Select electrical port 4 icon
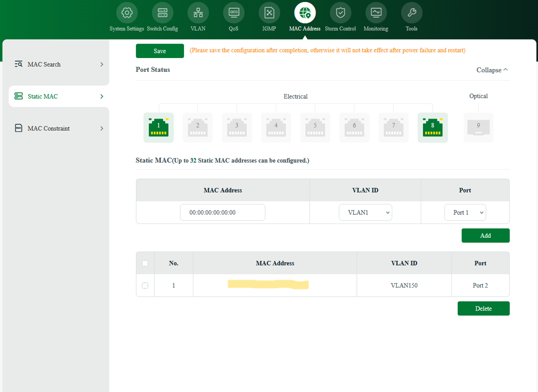The height and width of the screenshot is (392, 538). (276, 127)
